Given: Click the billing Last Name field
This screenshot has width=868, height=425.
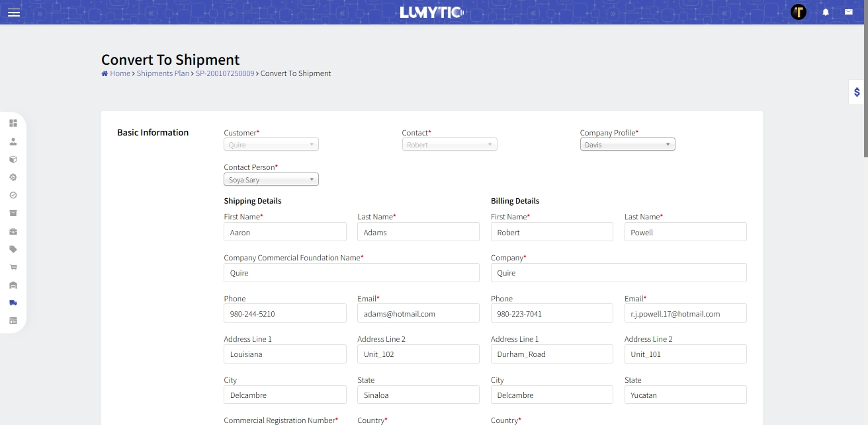Looking at the screenshot, I should (x=685, y=233).
